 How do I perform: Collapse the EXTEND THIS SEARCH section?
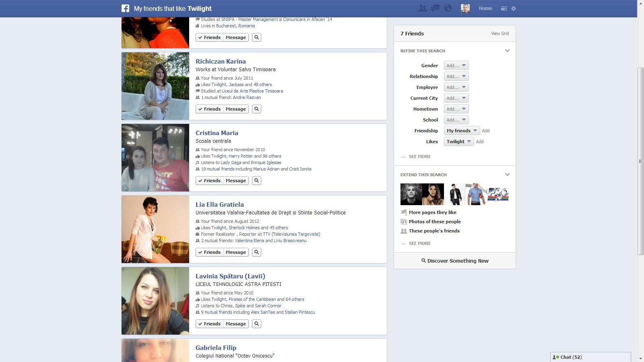[x=508, y=175]
